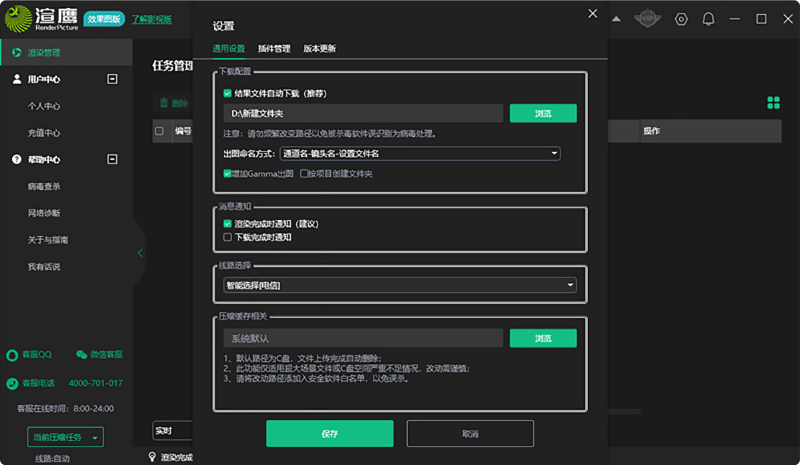Enable 按项目创建文件夹 checkbox
Image resolution: width=800 pixels, height=465 pixels.
click(304, 174)
